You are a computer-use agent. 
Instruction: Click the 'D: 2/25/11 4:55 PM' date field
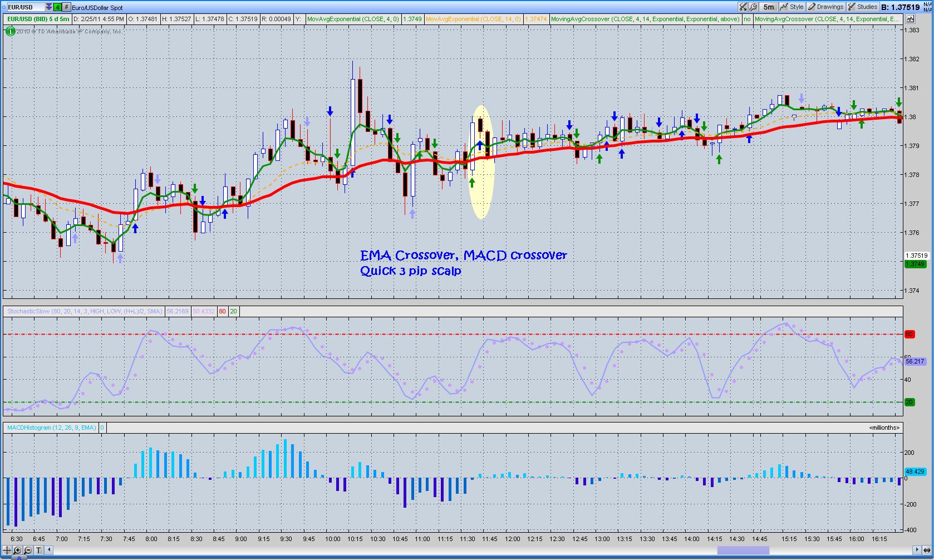coord(99,19)
